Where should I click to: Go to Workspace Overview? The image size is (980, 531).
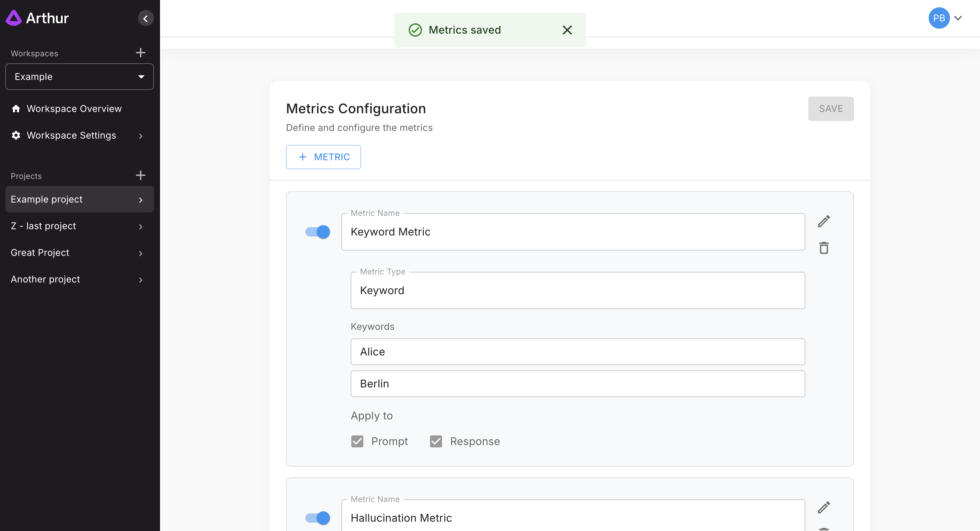pos(74,109)
